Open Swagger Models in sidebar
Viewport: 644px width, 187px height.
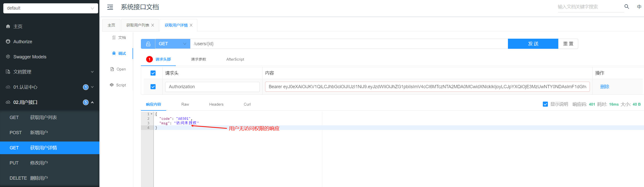coord(50,57)
